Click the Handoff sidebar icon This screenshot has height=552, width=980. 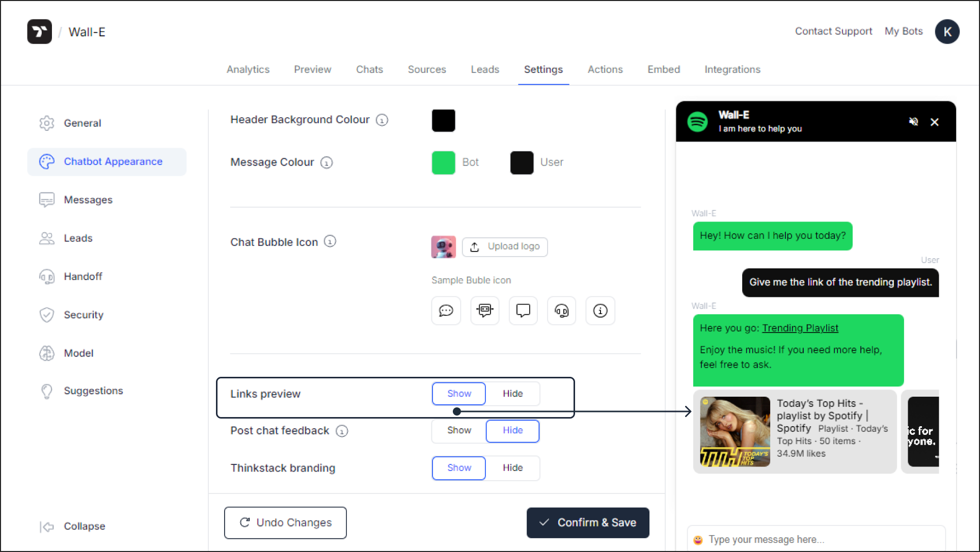tap(47, 276)
